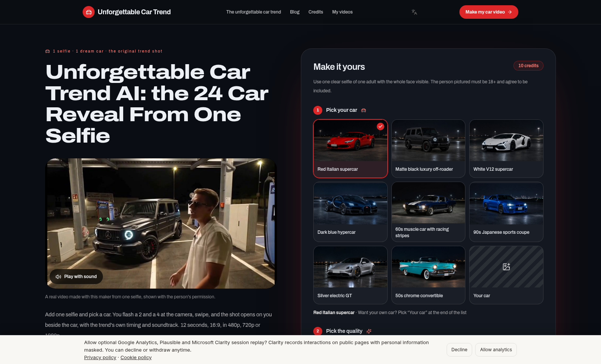The width and height of the screenshot is (601, 364).
Task: Click the video caption about person's permission
Action: coord(130,297)
